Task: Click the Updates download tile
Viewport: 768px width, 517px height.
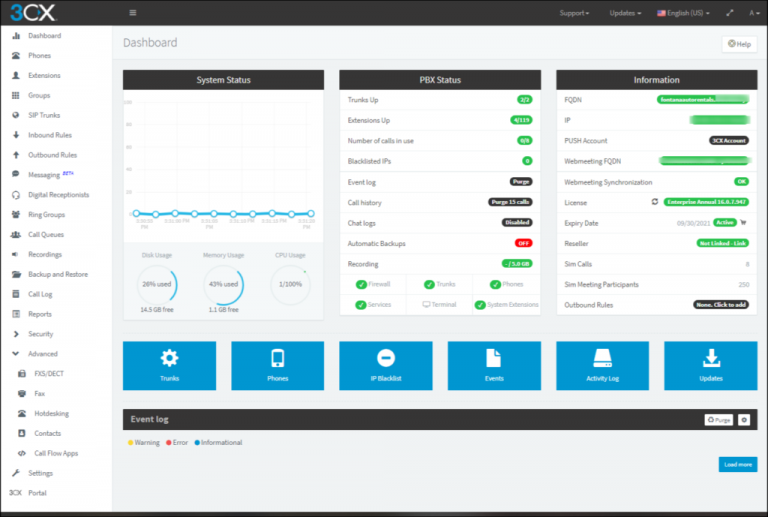Action: pos(710,364)
